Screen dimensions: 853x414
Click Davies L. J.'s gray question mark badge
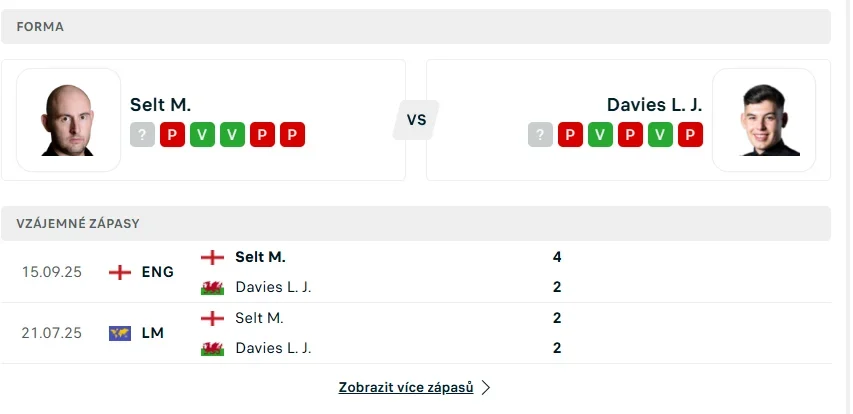[x=541, y=135]
